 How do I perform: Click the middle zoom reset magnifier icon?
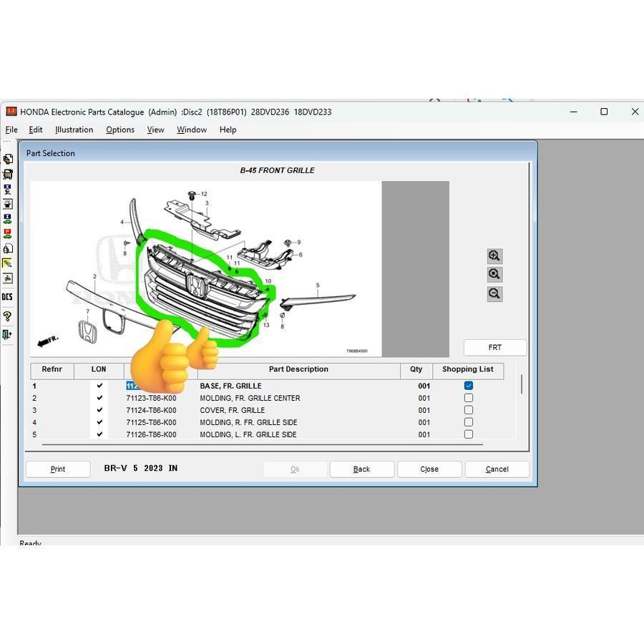[x=494, y=275]
